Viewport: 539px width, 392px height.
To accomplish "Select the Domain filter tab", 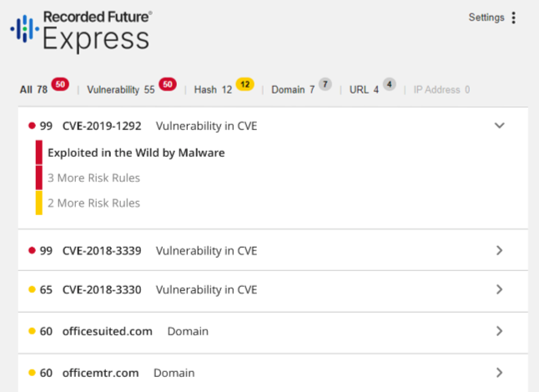I will 293,90.
